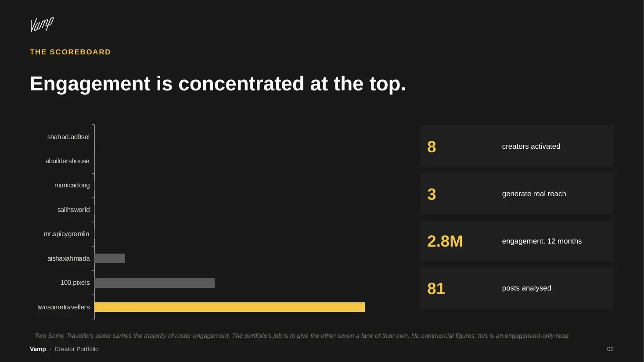Viewport: 644px width, 362px height.
Task: Select the mr.spicygremlin label
Action: (66, 234)
